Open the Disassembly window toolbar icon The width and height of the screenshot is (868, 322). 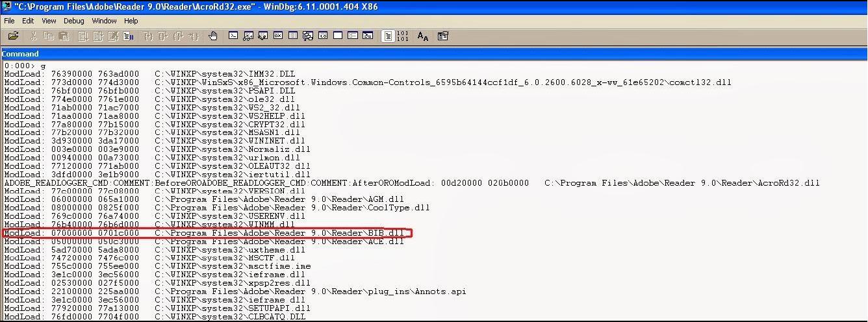point(323,36)
